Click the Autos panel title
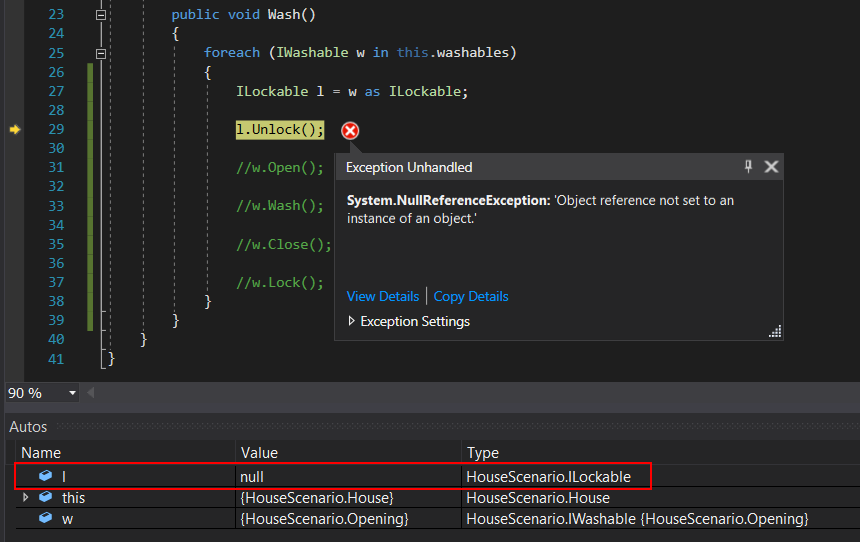Viewport: 860px width, 542px height. point(28,427)
